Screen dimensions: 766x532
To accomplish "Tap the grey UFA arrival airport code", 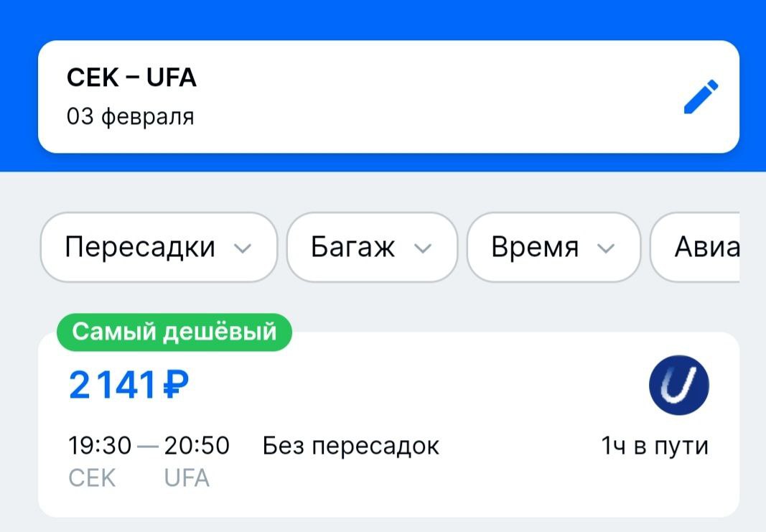I will point(187,477).
